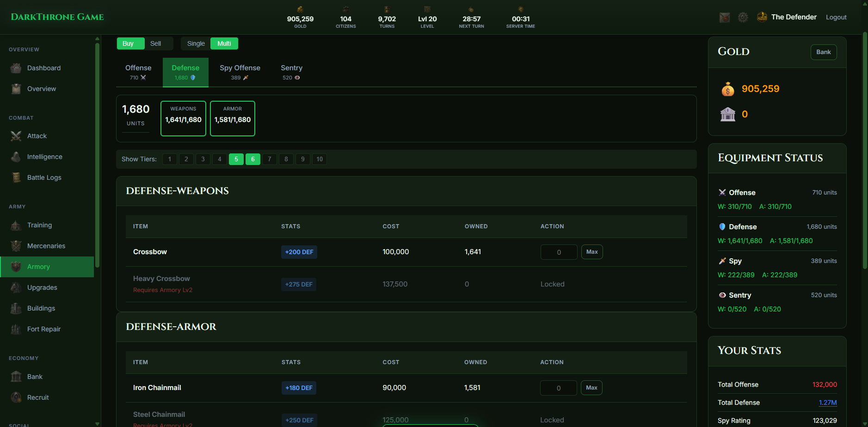
Task: Click the Iron Chainmail quantity field
Action: click(558, 388)
